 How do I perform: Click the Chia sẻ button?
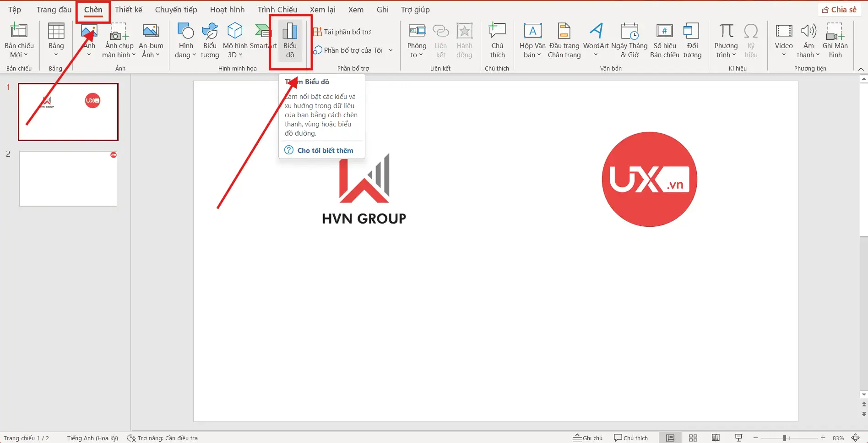pos(839,9)
